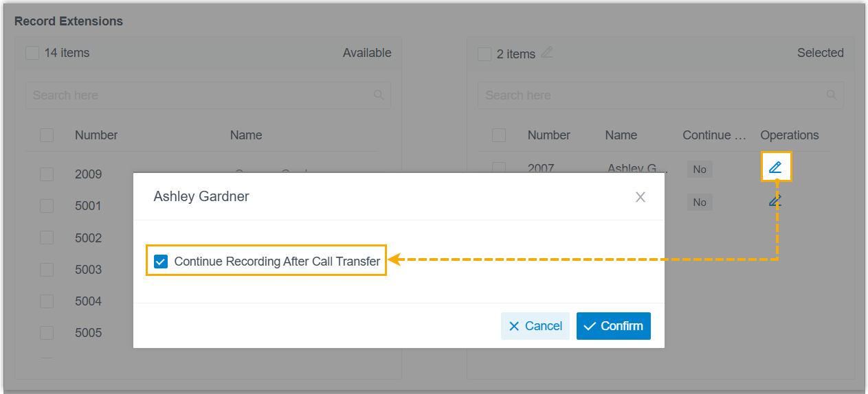Select checkbox for extension 2009
This screenshot has width=868, height=394.
47,174
